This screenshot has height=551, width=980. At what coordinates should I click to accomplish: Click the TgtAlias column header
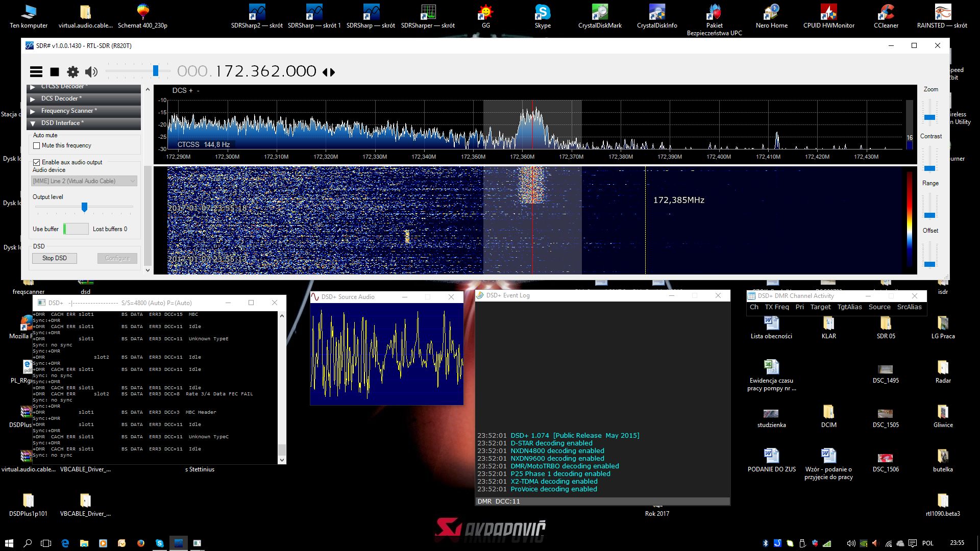coord(849,307)
